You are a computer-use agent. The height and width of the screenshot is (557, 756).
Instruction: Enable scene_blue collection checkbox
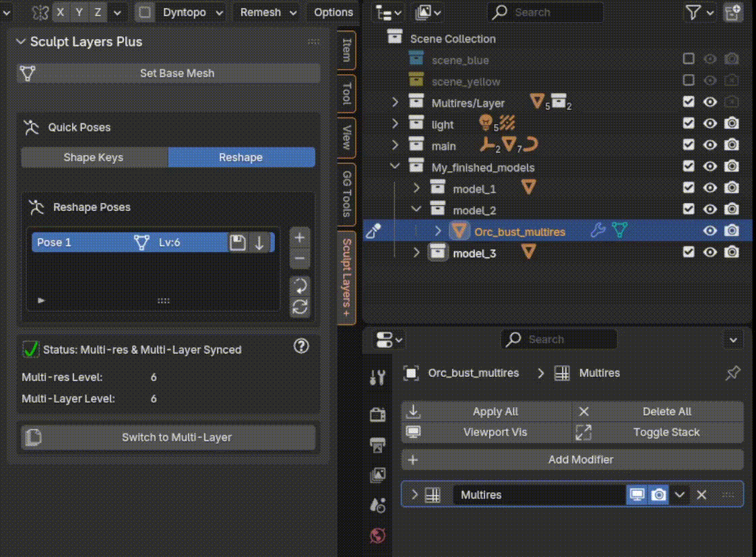(x=689, y=59)
